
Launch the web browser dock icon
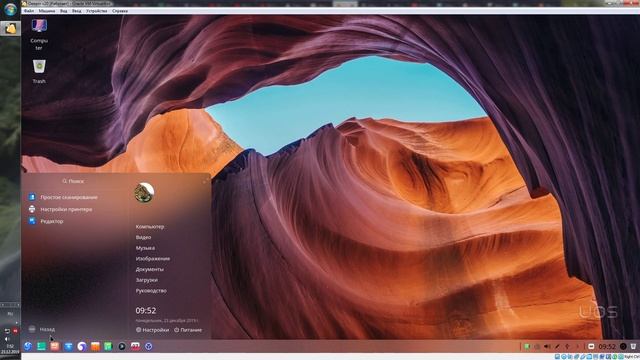82,347
